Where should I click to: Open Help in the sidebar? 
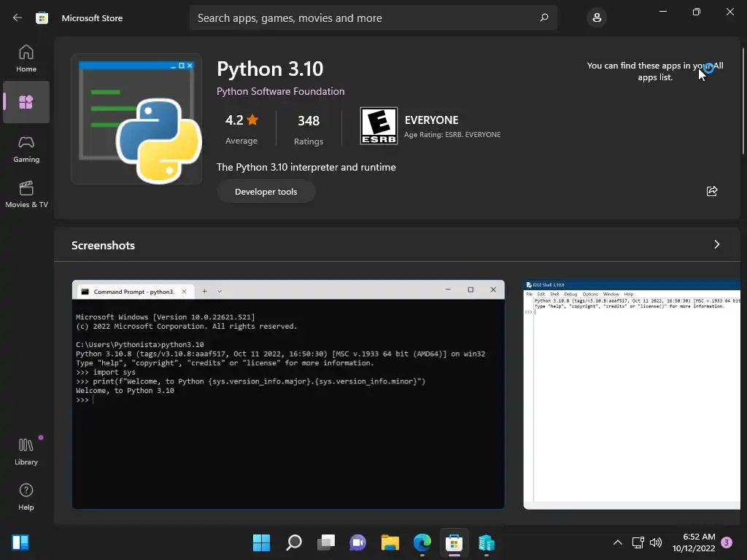pos(26,497)
